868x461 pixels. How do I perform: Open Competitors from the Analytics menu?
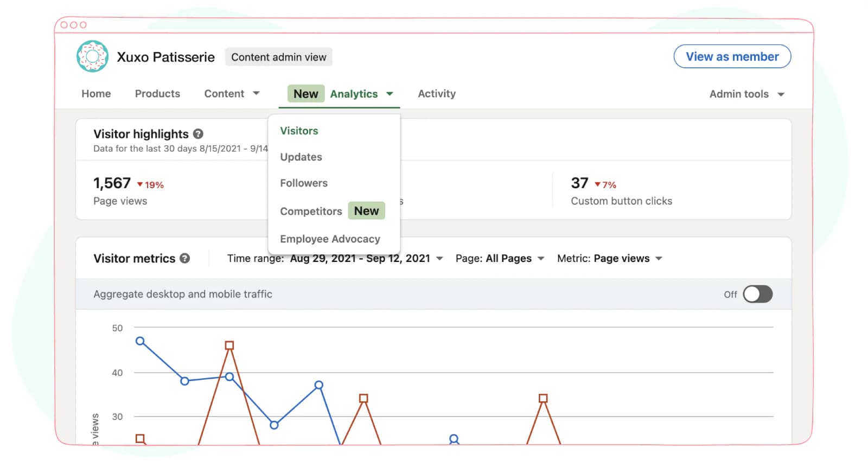pos(311,211)
